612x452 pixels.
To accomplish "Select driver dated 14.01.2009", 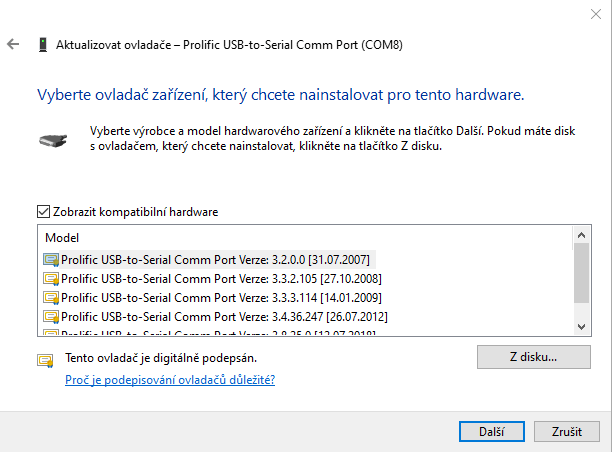I will 220,298.
